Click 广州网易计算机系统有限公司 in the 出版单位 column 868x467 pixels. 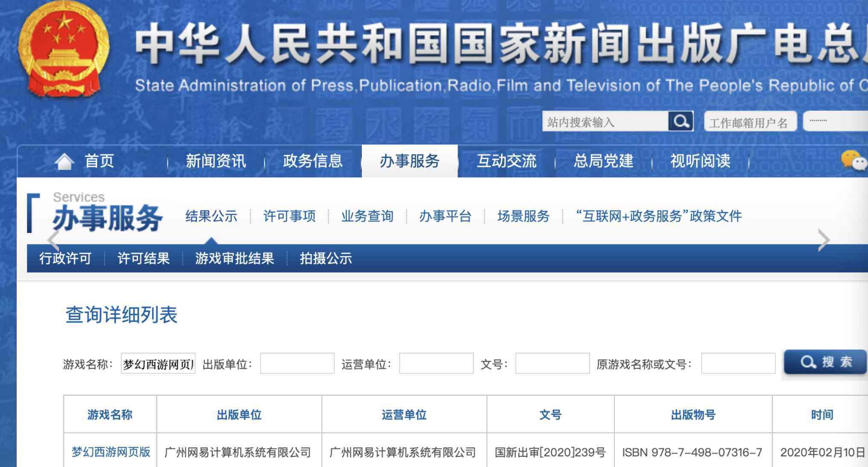pyautogui.click(x=238, y=452)
